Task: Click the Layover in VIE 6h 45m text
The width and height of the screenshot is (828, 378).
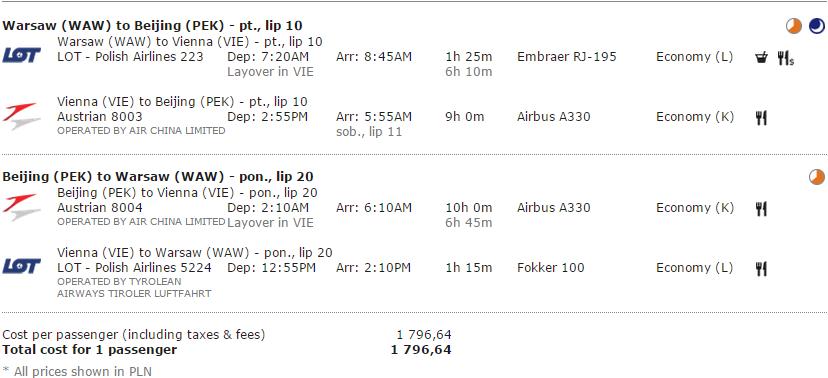Action: [270, 222]
